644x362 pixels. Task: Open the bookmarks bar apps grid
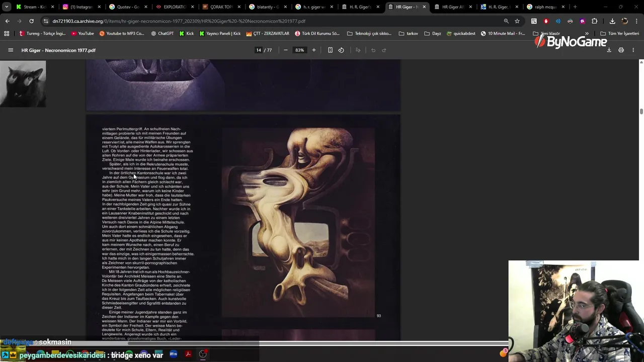click(x=7, y=34)
